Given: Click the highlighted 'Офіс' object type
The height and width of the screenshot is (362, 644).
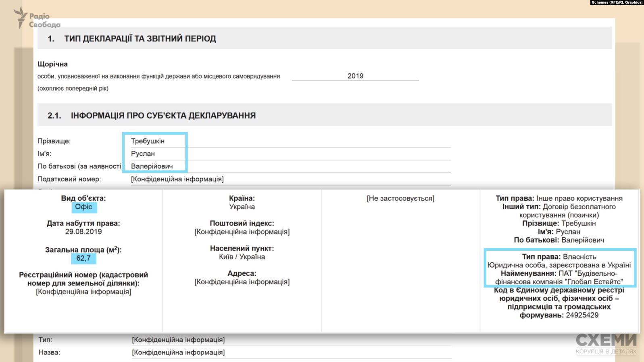Looking at the screenshot, I should 83,207.
